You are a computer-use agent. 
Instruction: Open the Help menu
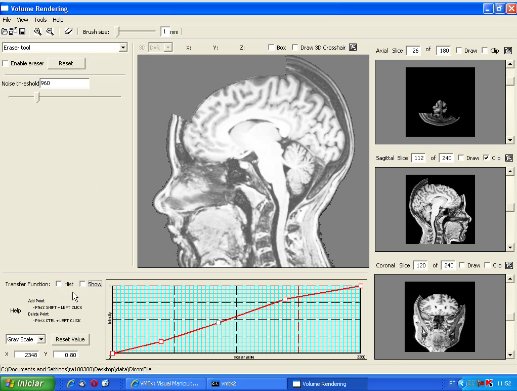click(58, 20)
